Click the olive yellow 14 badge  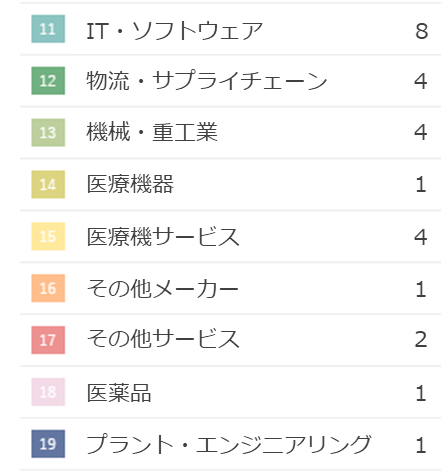tap(48, 185)
